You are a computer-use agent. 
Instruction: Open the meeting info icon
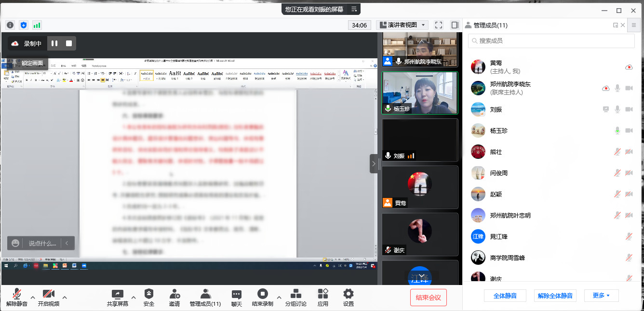(x=10, y=25)
